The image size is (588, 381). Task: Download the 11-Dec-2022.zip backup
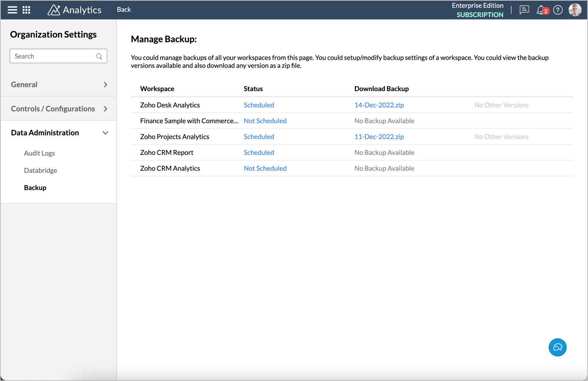[x=379, y=137]
